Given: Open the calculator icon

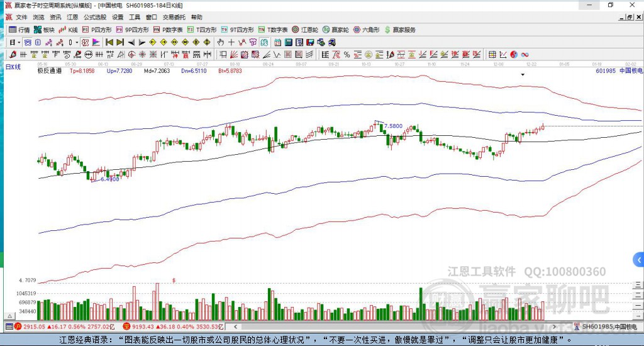Looking at the screenshot, I should pos(288,42).
